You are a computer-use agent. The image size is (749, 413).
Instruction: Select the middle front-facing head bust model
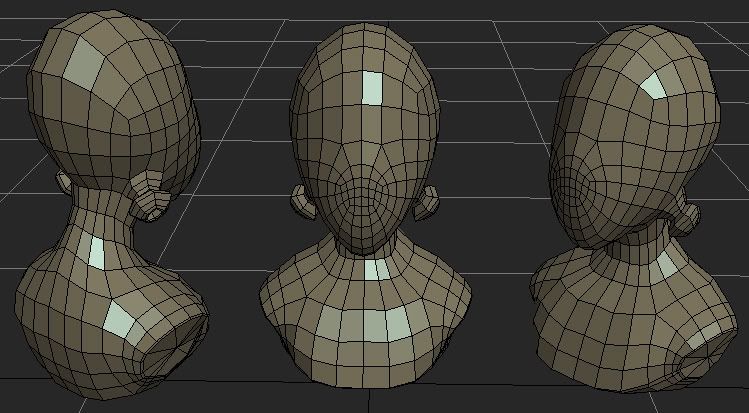point(365,205)
